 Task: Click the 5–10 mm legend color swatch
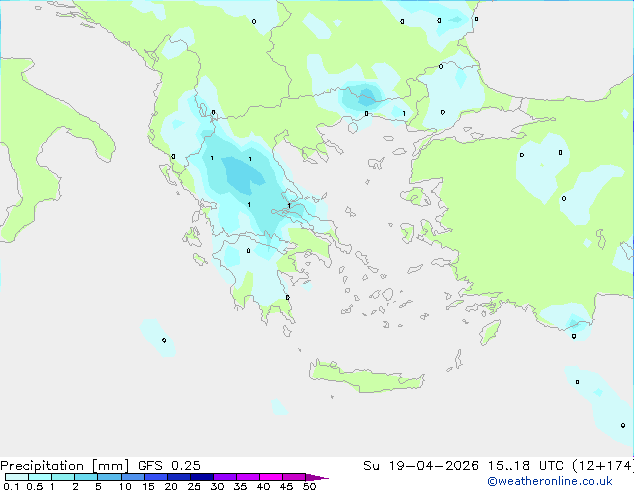pyautogui.click(x=109, y=477)
